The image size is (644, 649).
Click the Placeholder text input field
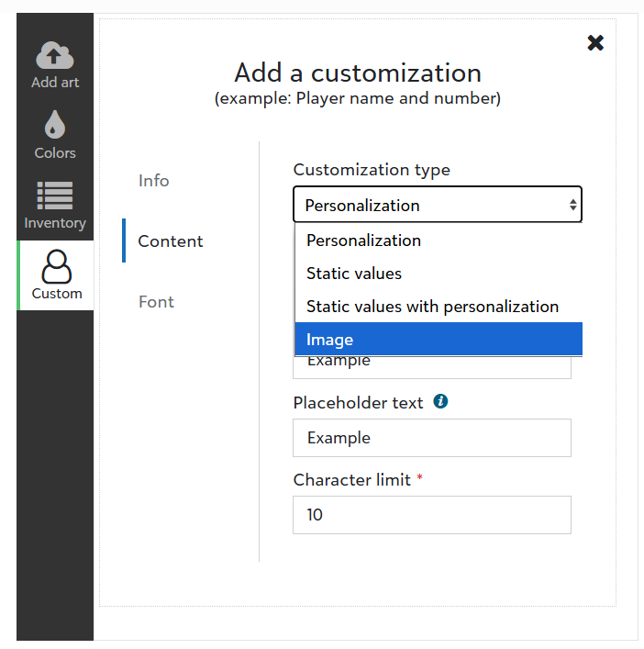pos(431,438)
